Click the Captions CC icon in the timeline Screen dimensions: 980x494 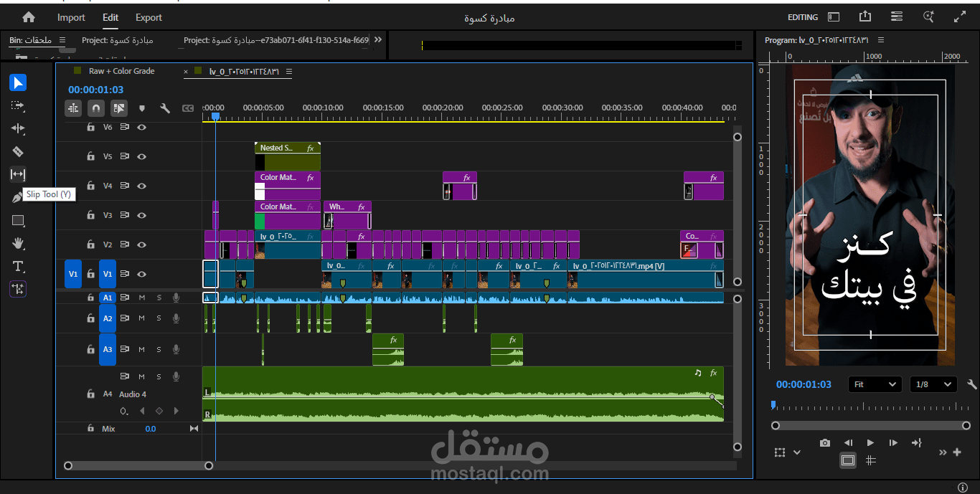click(x=187, y=108)
